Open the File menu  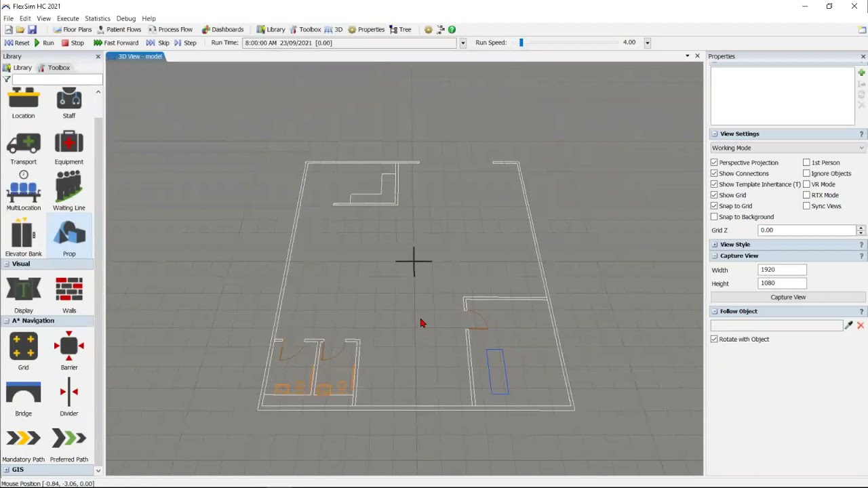(x=8, y=18)
